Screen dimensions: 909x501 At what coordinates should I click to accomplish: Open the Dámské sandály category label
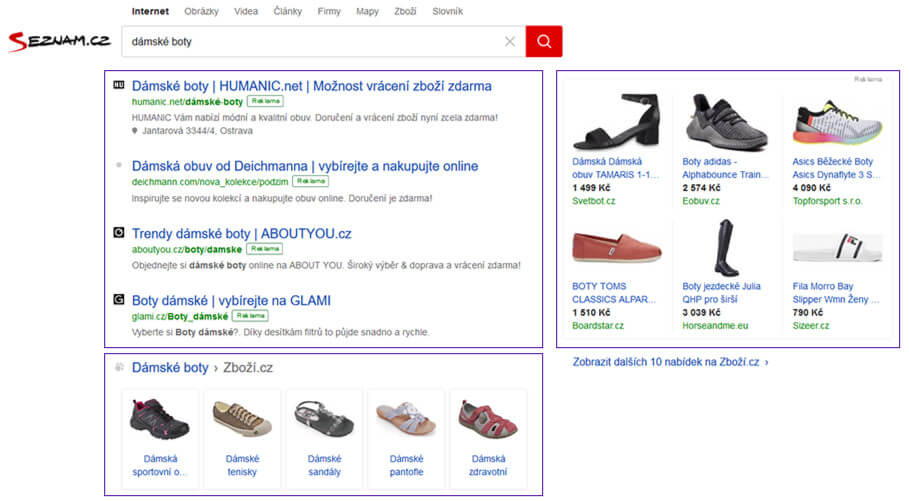coord(324,465)
